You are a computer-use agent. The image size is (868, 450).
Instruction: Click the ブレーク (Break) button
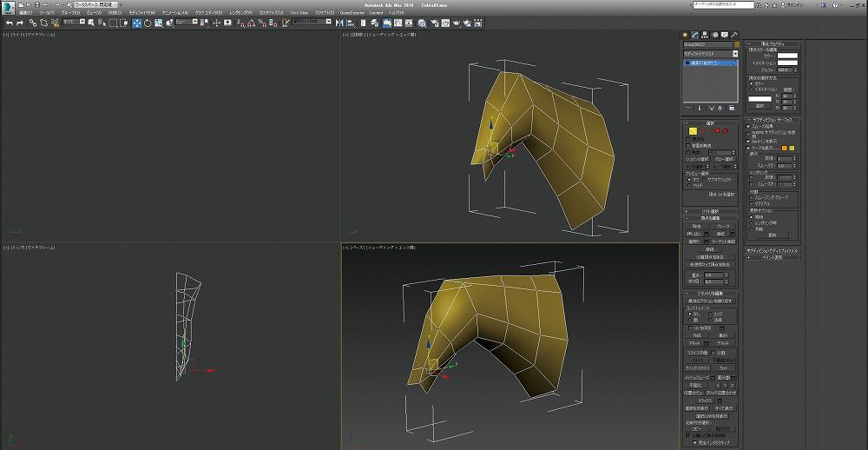pyautogui.click(x=723, y=226)
